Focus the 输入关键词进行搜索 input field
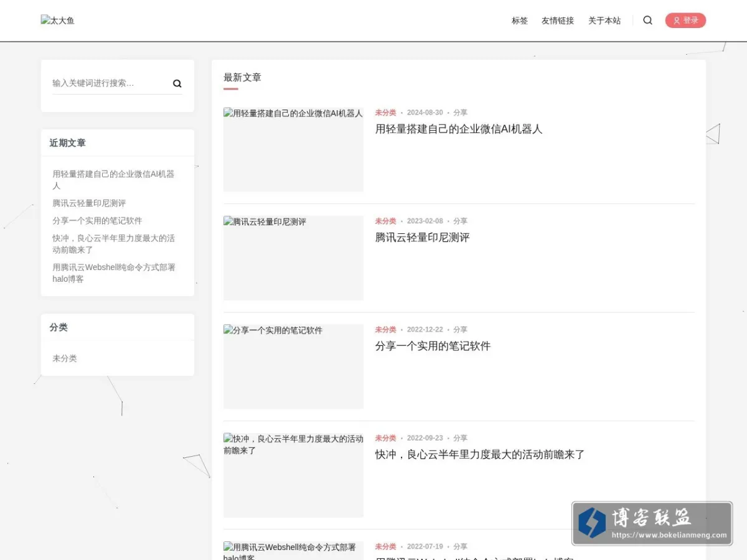The image size is (747, 560). [111, 83]
